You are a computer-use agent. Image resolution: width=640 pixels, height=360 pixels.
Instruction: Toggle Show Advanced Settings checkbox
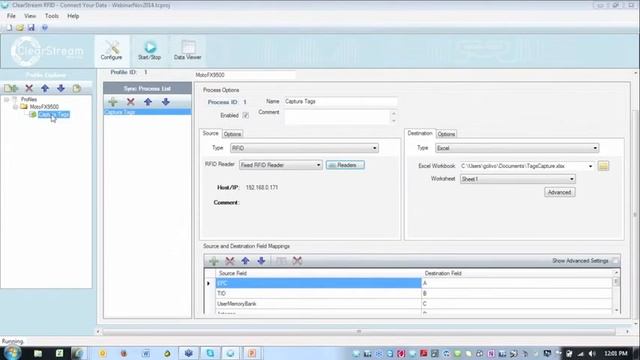615,260
